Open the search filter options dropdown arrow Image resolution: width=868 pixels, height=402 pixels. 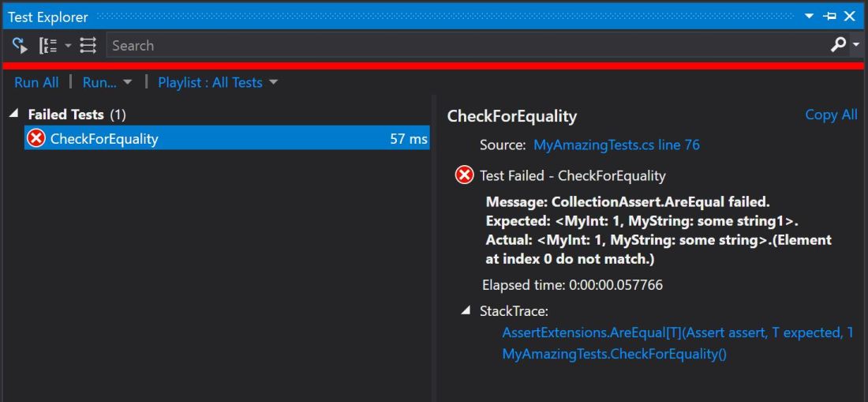click(857, 46)
